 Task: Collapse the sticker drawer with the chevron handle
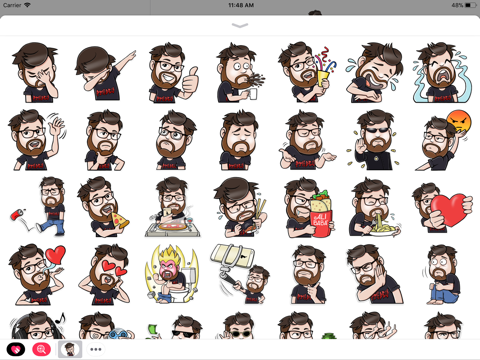pos(240,25)
